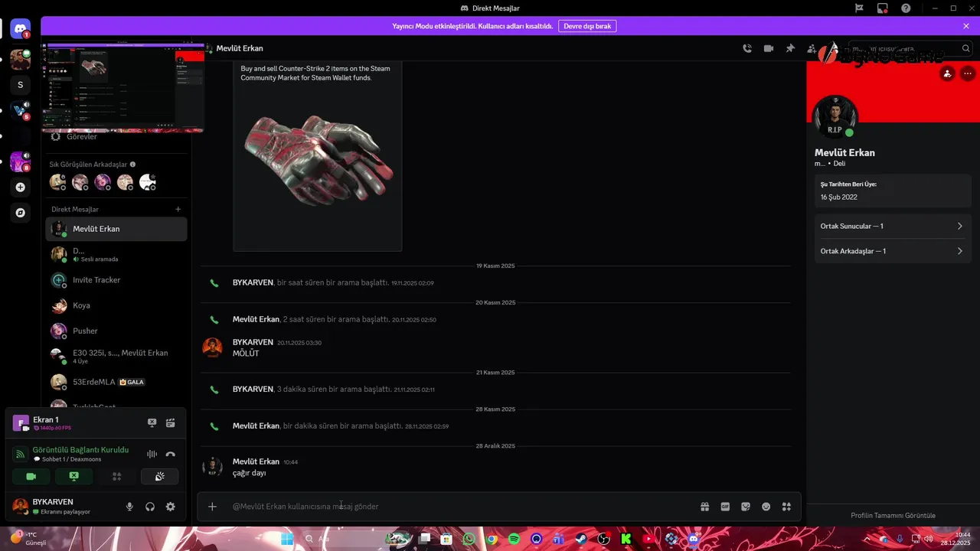Open apps launcher icon in message bar
The width and height of the screenshot is (980, 551).
tap(786, 507)
